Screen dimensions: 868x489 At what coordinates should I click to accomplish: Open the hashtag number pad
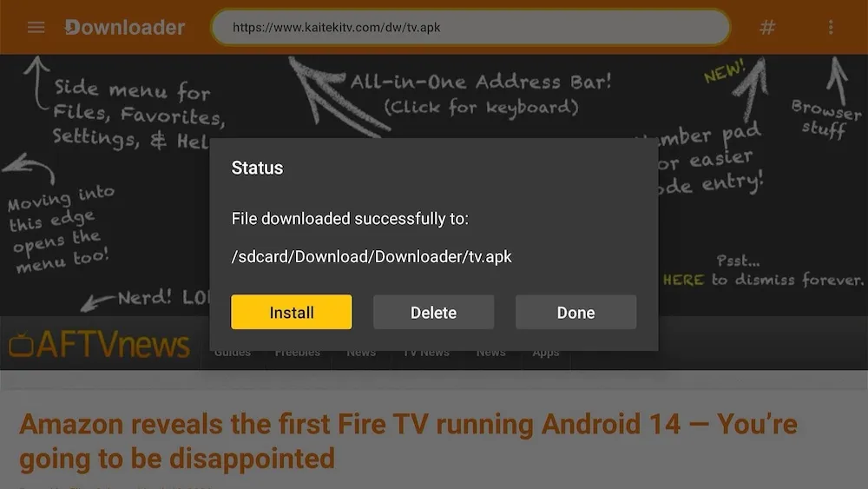click(x=767, y=27)
